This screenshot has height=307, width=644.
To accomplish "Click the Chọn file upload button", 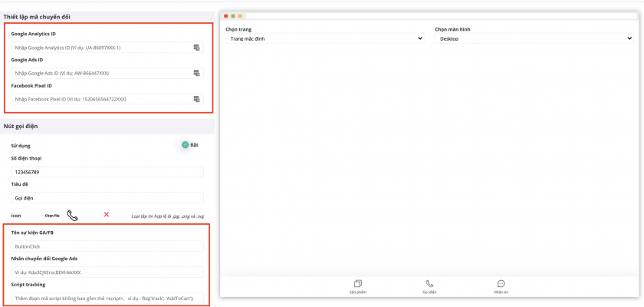I will pos(52,216).
